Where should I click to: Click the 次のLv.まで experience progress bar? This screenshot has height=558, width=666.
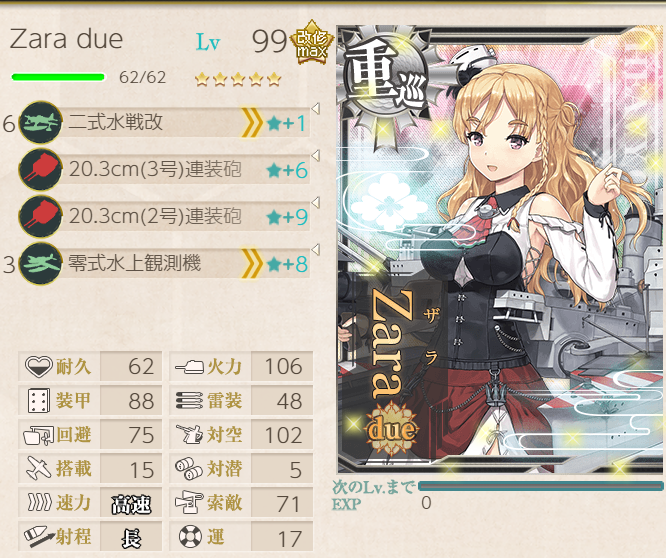tap(540, 486)
